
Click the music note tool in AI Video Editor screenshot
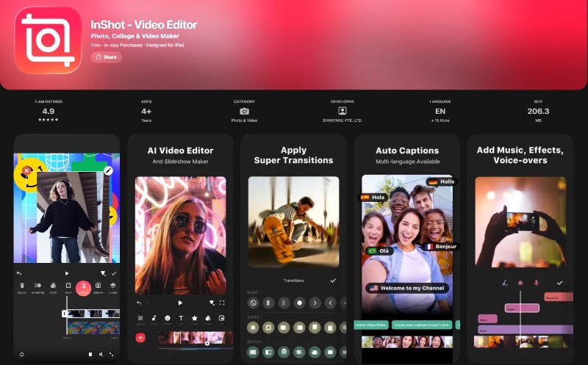[x=154, y=318]
